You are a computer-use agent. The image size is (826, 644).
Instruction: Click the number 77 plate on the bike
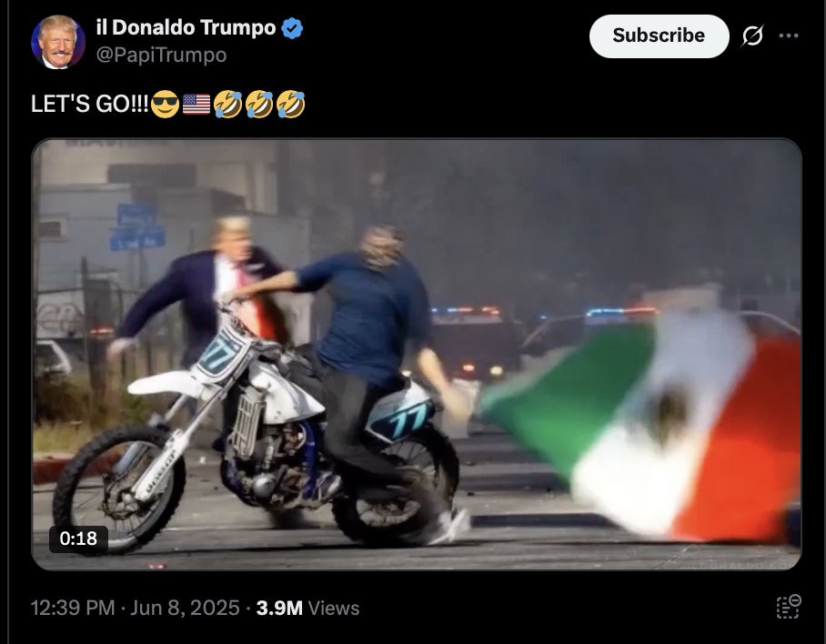pyautogui.click(x=220, y=352)
